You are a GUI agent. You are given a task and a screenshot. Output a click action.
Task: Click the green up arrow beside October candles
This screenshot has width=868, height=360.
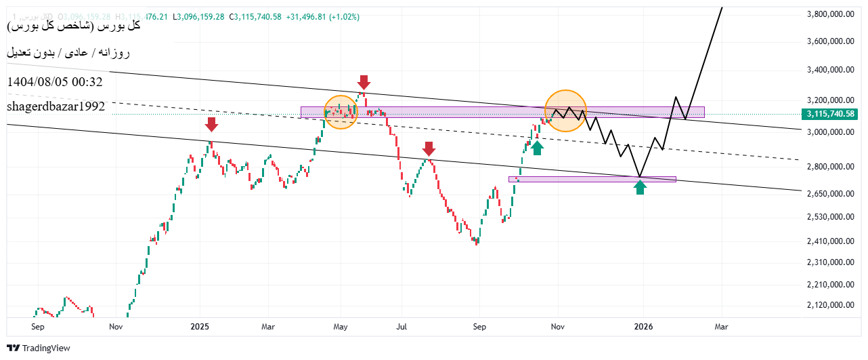click(x=537, y=148)
